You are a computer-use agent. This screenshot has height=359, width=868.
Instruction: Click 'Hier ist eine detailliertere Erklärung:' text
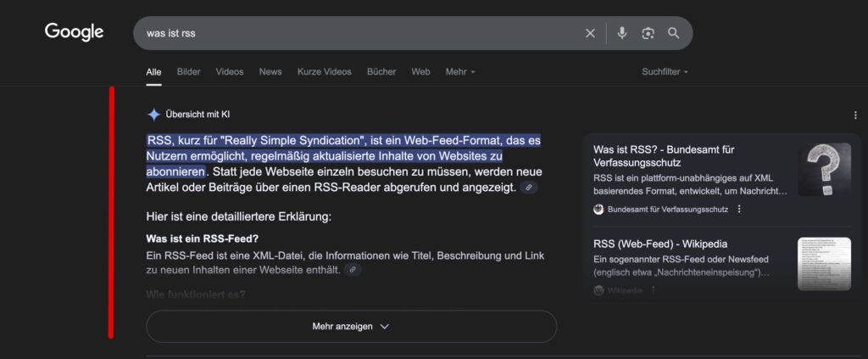point(238,216)
